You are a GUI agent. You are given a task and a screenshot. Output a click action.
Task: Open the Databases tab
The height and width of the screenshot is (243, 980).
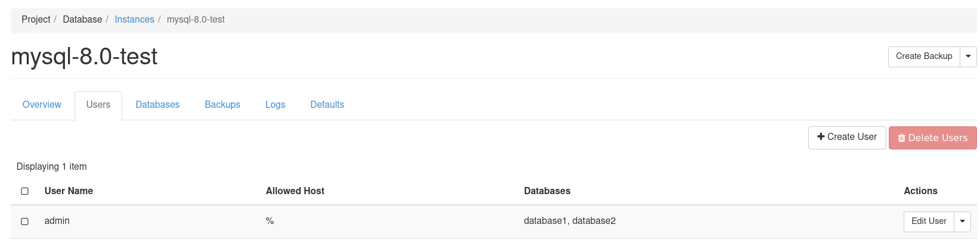pos(157,105)
